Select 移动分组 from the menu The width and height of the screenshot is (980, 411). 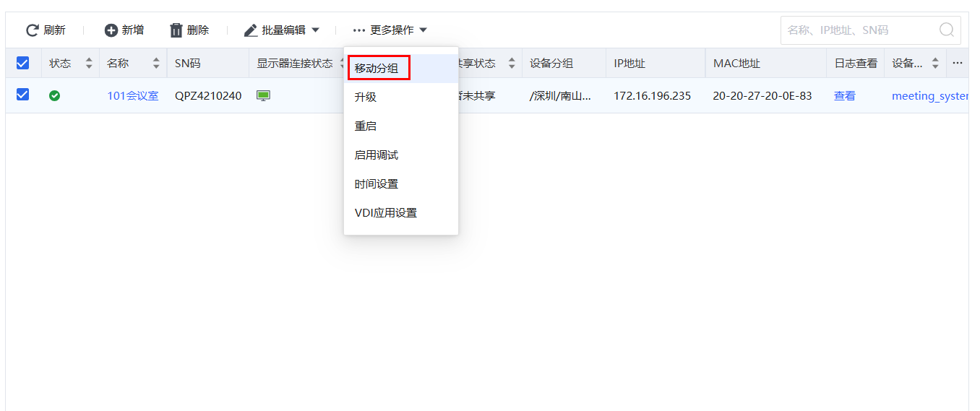[377, 69]
